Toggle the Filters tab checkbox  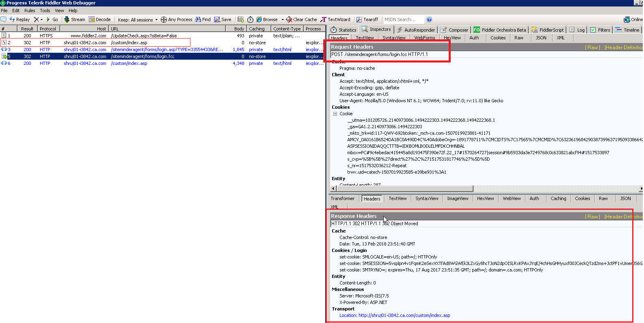593,30
